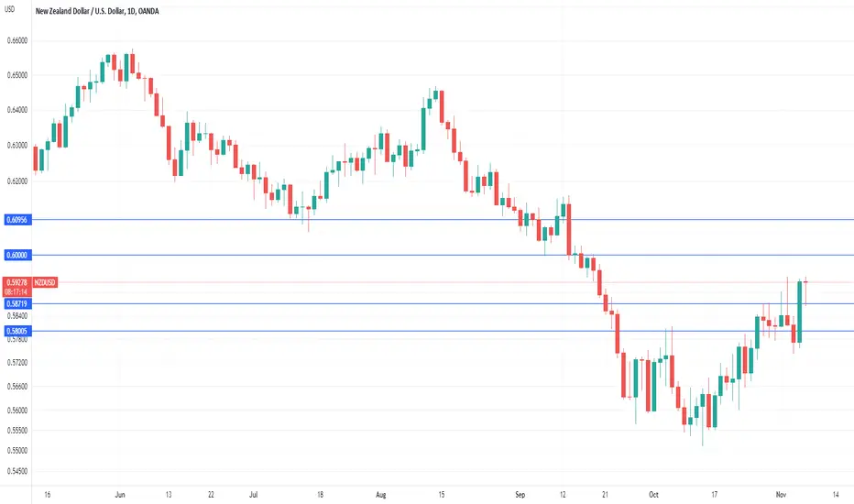Click the USD currency label at top left

pyautogui.click(x=10, y=9)
